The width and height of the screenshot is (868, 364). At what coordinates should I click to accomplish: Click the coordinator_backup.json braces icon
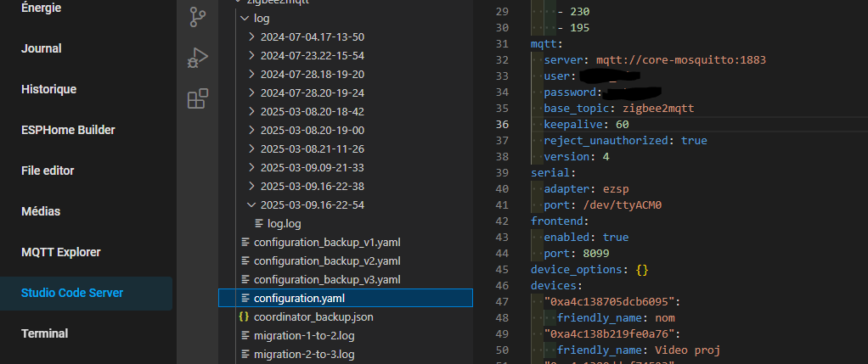pyautogui.click(x=245, y=316)
